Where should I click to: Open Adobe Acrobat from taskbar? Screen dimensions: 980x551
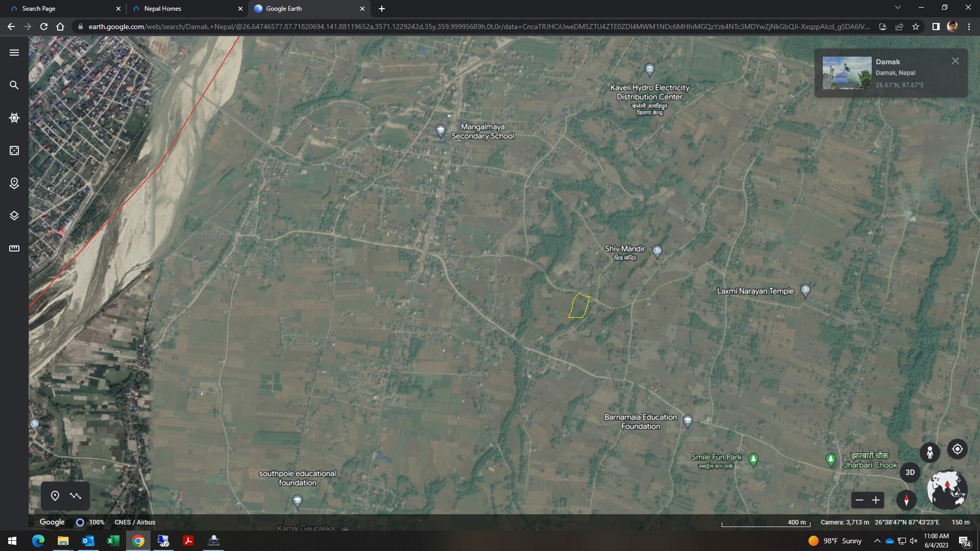pos(188,541)
